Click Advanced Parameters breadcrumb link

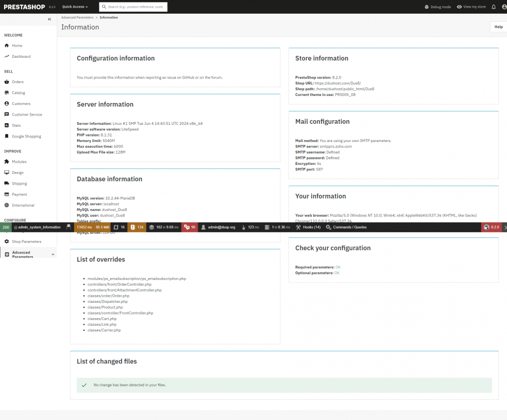[x=77, y=17]
